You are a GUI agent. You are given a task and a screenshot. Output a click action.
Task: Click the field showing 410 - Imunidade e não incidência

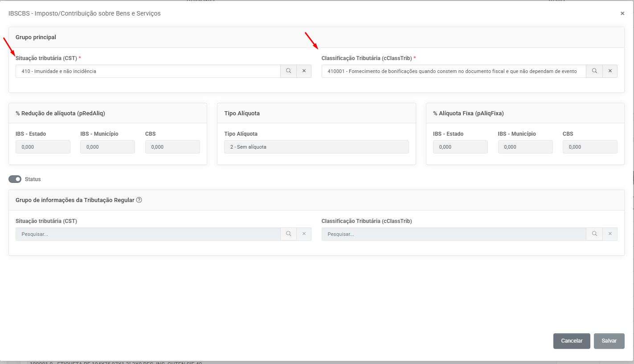[x=148, y=71]
